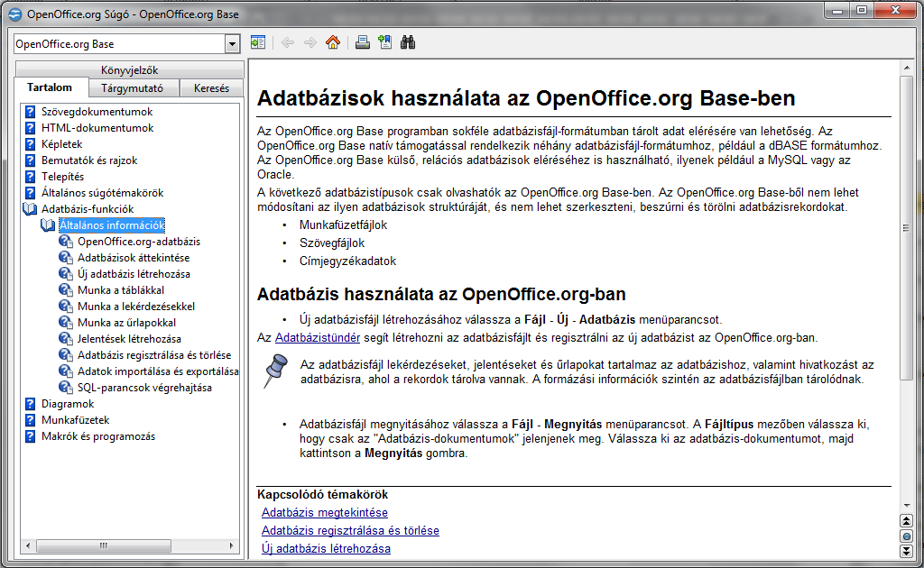This screenshot has width=924, height=568.
Task: Click the book icon beside Képletek
Action: 30,144
